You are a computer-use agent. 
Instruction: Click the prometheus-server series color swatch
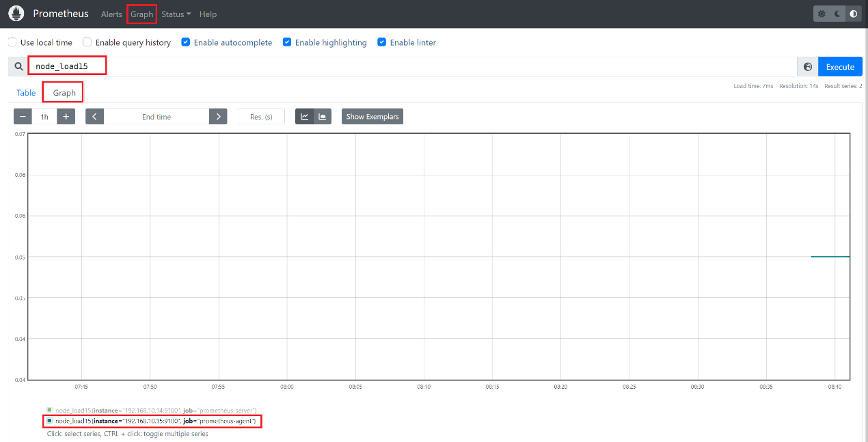pos(49,410)
